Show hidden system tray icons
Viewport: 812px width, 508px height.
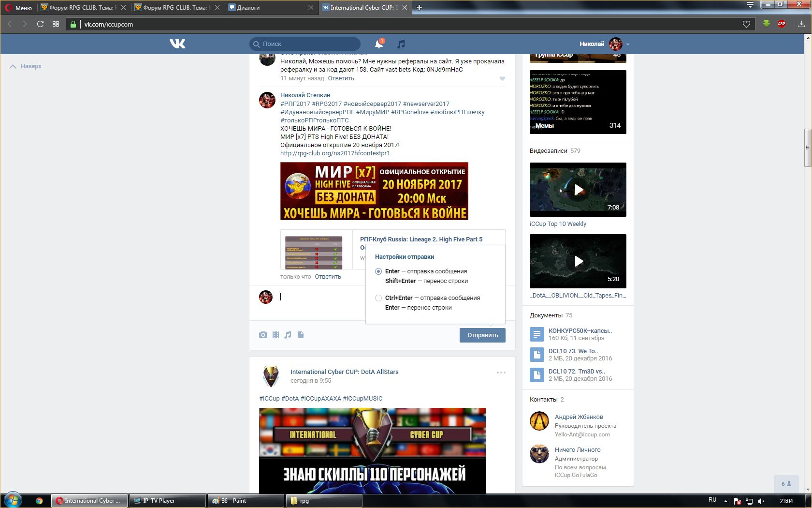point(725,500)
